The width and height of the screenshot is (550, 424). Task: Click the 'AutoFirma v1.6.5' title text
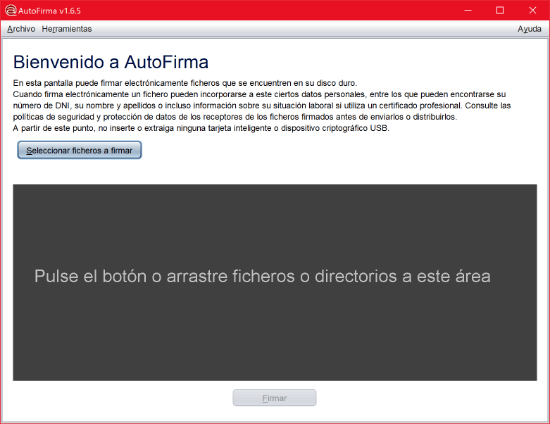pyautogui.click(x=49, y=11)
